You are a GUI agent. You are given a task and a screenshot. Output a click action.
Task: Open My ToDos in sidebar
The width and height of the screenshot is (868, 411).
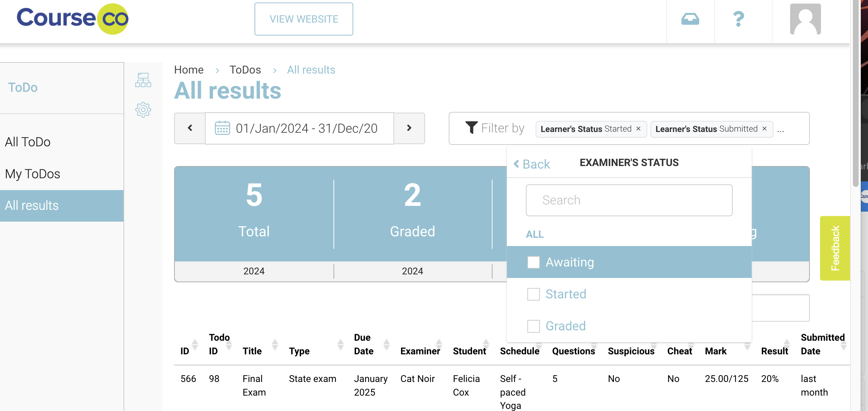coord(33,174)
